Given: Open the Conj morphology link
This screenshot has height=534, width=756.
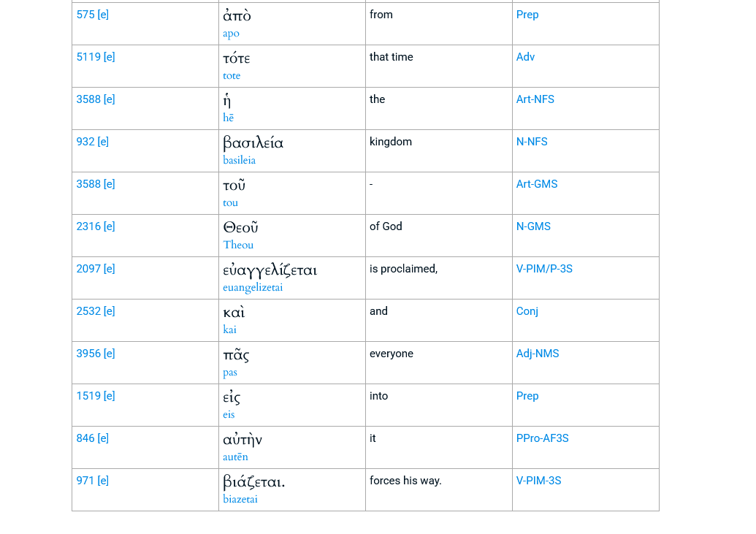Looking at the screenshot, I should click(527, 311).
